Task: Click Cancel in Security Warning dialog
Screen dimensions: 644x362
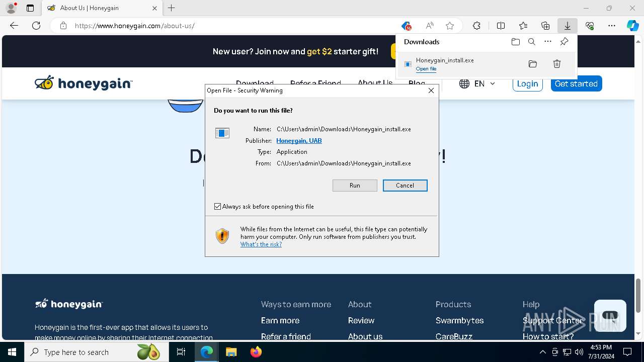Action: tap(405, 186)
